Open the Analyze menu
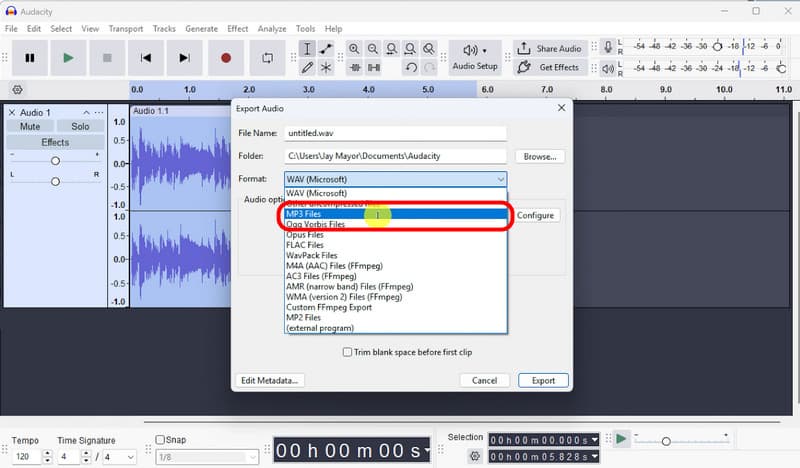This screenshot has height=468, width=800. (272, 29)
